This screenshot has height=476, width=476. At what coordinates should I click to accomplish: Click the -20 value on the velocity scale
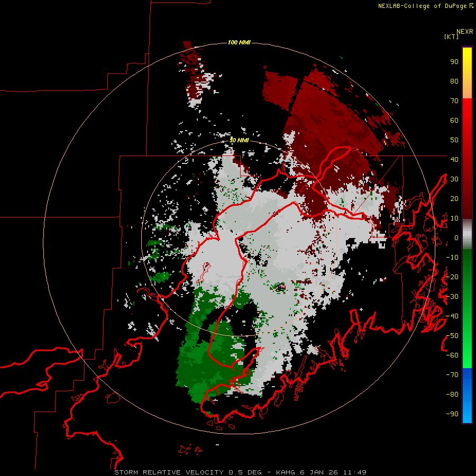click(452, 277)
